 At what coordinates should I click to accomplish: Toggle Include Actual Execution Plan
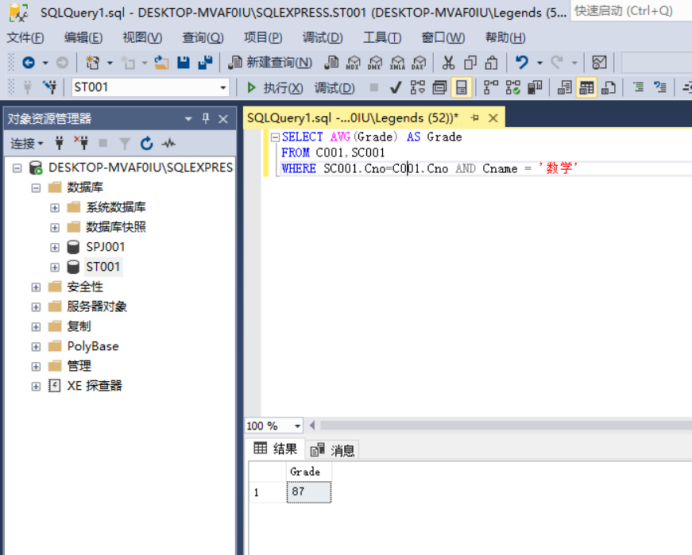491,88
